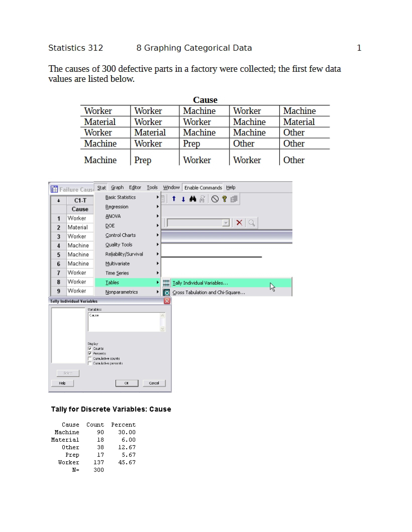Click the grayed last icon in toolbar
Image resolution: width=412 pixels, height=532 pixels.
234,199
